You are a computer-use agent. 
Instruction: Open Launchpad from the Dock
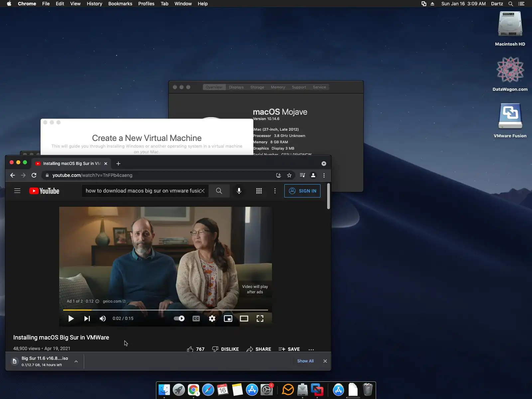point(179,390)
